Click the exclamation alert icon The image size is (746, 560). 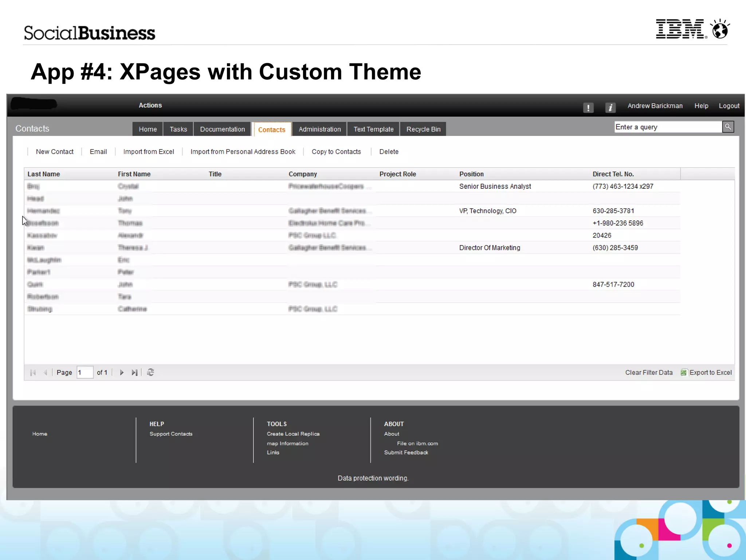pos(588,107)
